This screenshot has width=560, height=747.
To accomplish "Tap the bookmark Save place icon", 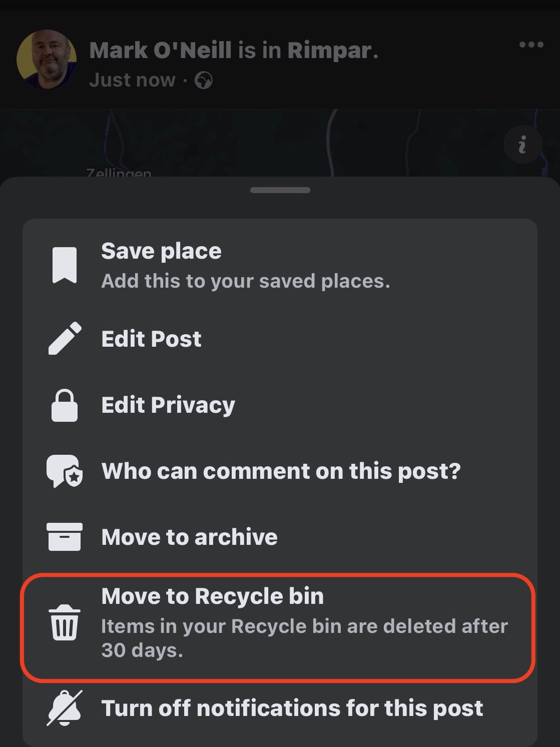I will coord(65,265).
